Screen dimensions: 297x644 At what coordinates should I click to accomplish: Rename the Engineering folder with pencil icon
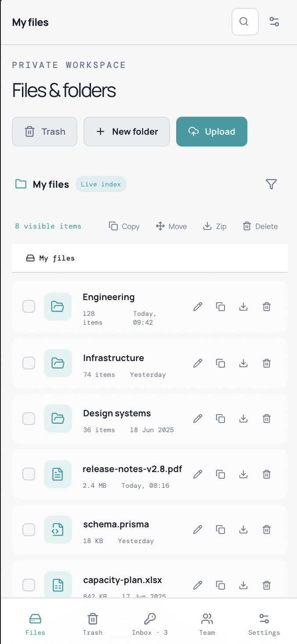click(198, 307)
